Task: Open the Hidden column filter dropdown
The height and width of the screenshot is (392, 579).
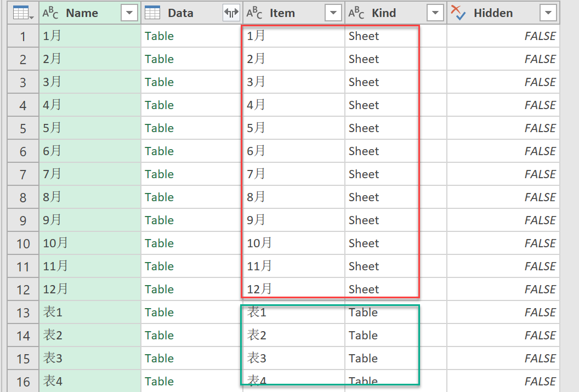Action: click(x=548, y=13)
